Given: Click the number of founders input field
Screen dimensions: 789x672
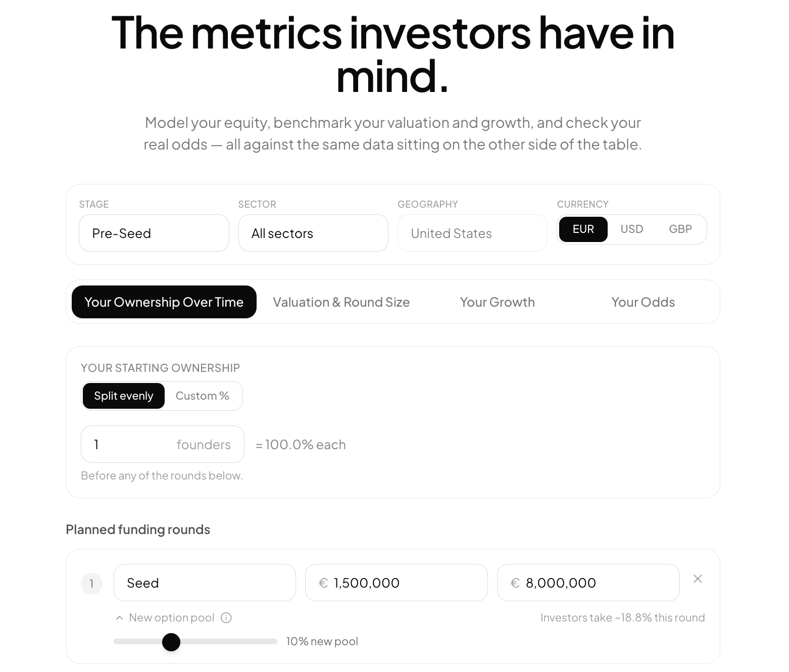Looking at the screenshot, I should pyautogui.click(x=163, y=444).
